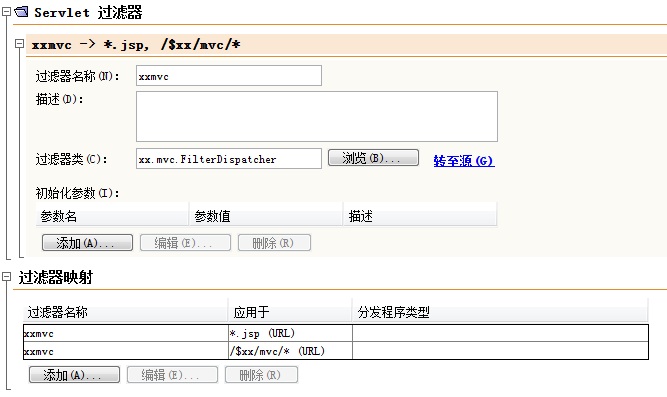Click the Servlet 过滤器 title text
667x397 pixels.
click(88, 12)
